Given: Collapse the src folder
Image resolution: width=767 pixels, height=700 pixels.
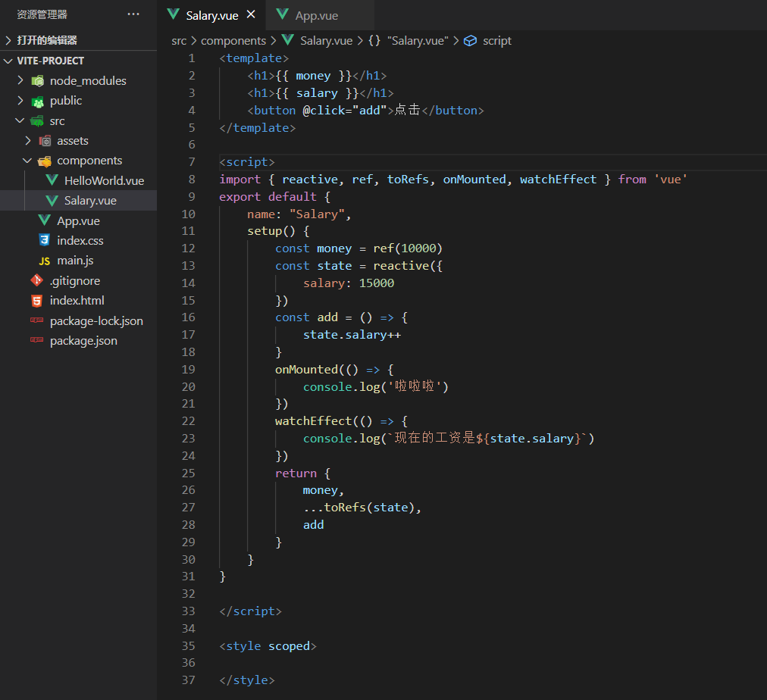Looking at the screenshot, I should tap(20, 120).
